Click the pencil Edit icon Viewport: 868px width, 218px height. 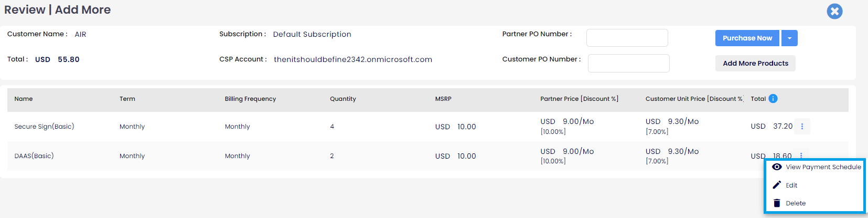click(x=777, y=185)
